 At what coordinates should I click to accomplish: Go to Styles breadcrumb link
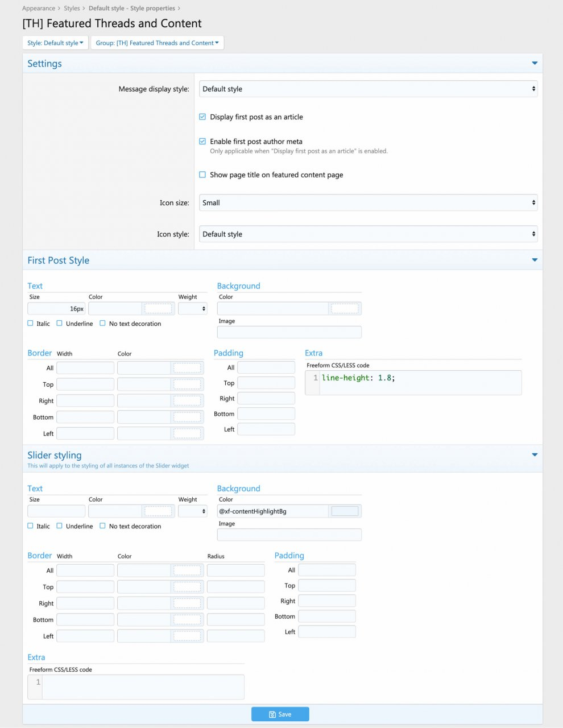click(x=72, y=9)
